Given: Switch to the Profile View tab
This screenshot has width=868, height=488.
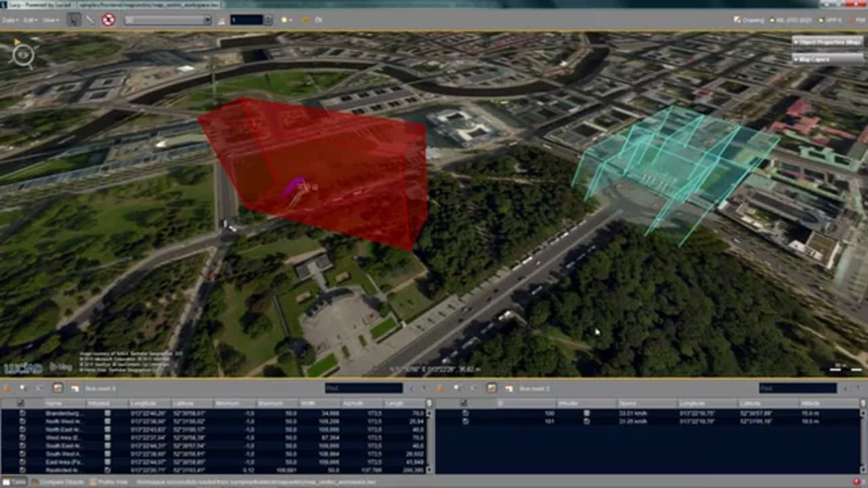Looking at the screenshot, I should click(108, 482).
